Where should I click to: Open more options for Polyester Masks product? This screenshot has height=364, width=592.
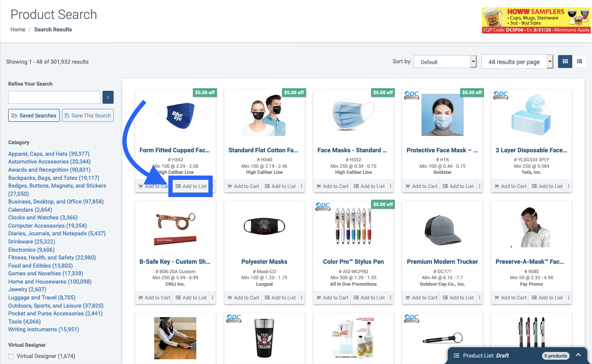(x=301, y=298)
